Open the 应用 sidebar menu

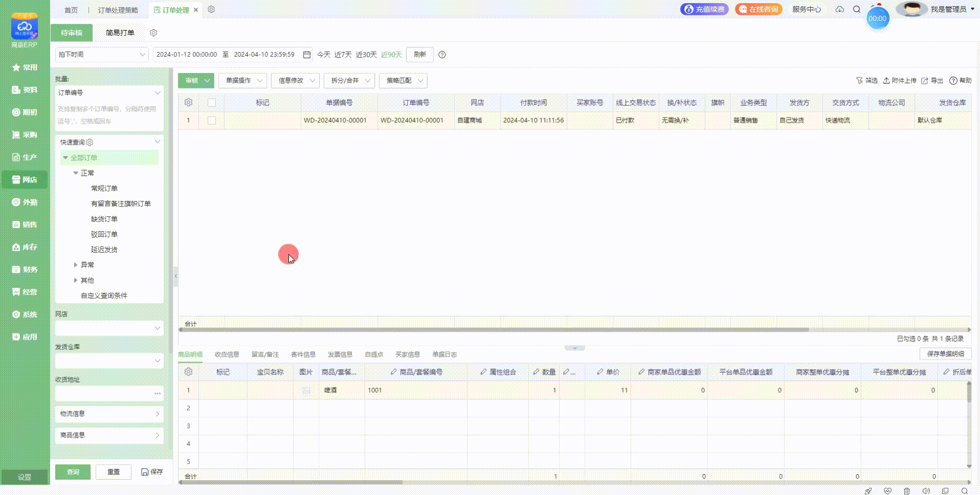[x=25, y=337]
